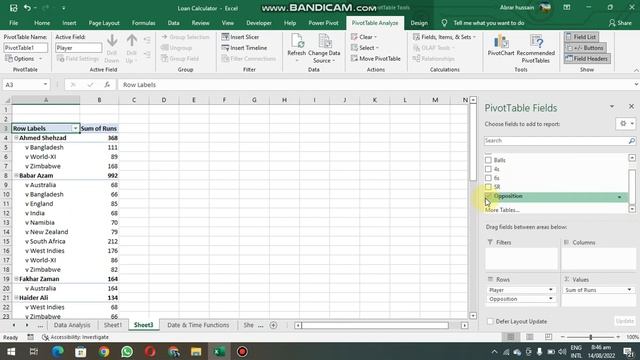Image resolution: width=640 pixels, height=360 pixels.
Task: Switch to Page Layout view icon
Action: [x=529, y=337]
